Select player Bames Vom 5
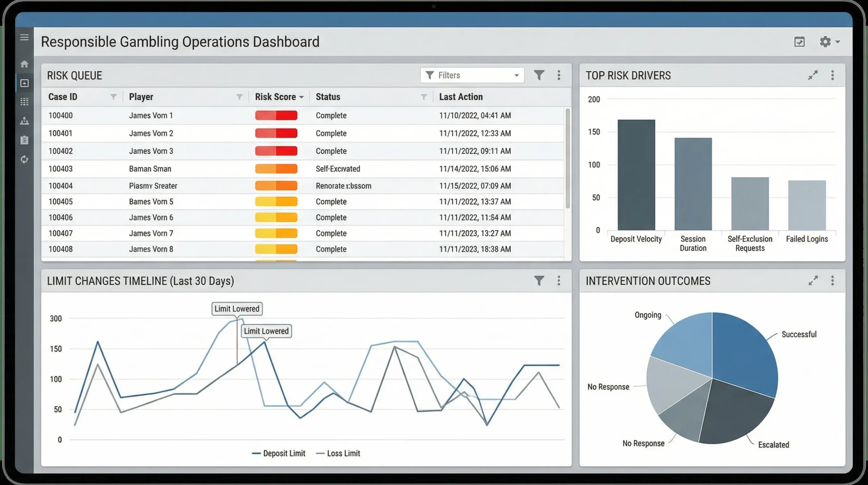Image resolution: width=868 pixels, height=485 pixels. (x=151, y=202)
